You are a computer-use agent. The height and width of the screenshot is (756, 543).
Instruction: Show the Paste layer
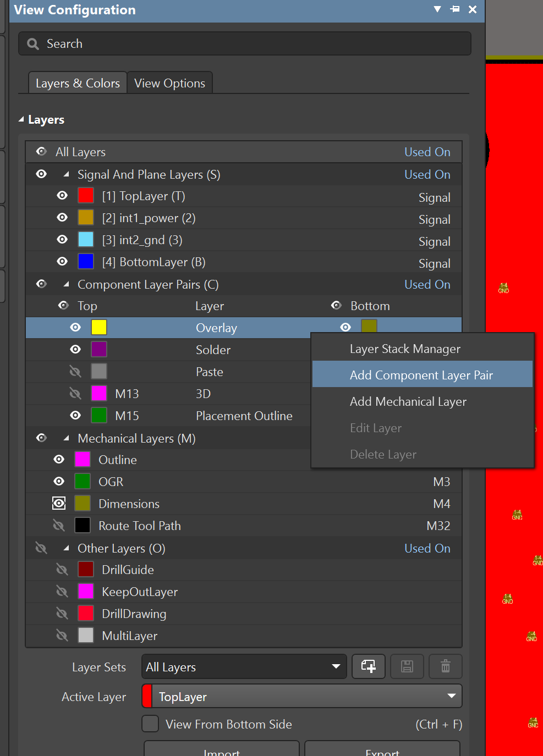tap(75, 371)
